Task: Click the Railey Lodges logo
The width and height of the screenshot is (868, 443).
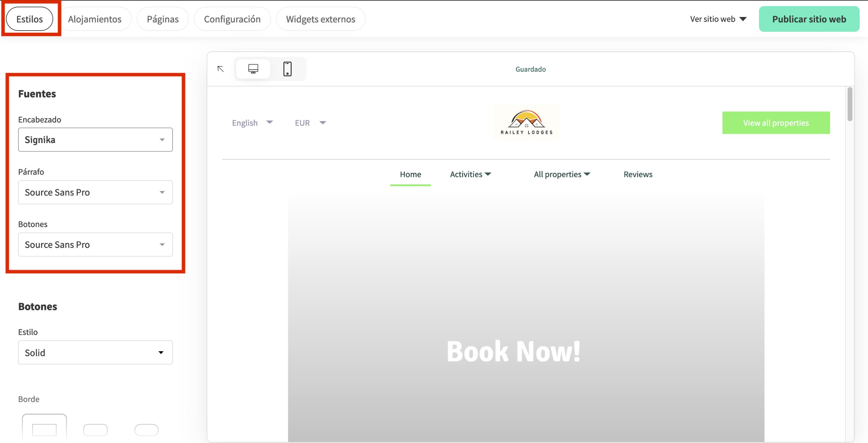Action: pos(526,122)
